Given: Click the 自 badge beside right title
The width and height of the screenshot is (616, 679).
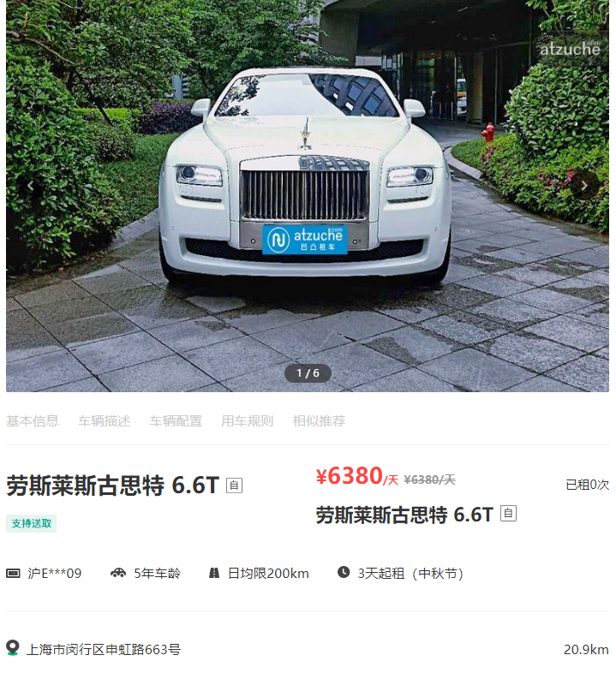Looking at the screenshot, I should tap(509, 513).
